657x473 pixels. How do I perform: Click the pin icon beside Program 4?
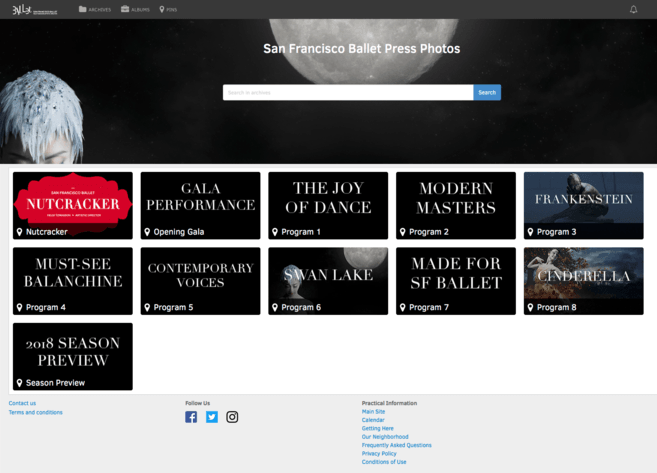(x=19, y=308)
